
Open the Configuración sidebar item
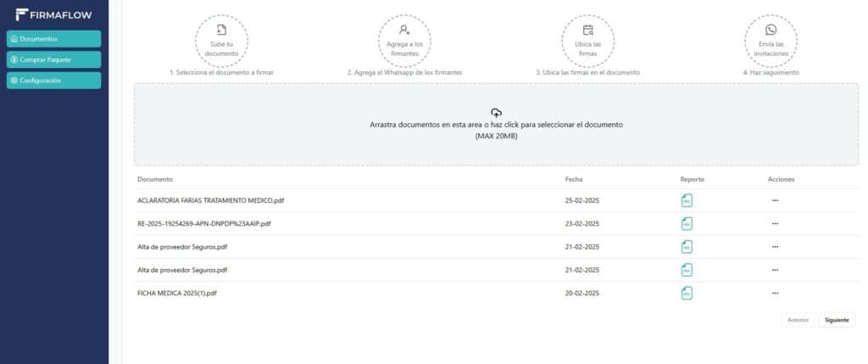tap(53, 81)
